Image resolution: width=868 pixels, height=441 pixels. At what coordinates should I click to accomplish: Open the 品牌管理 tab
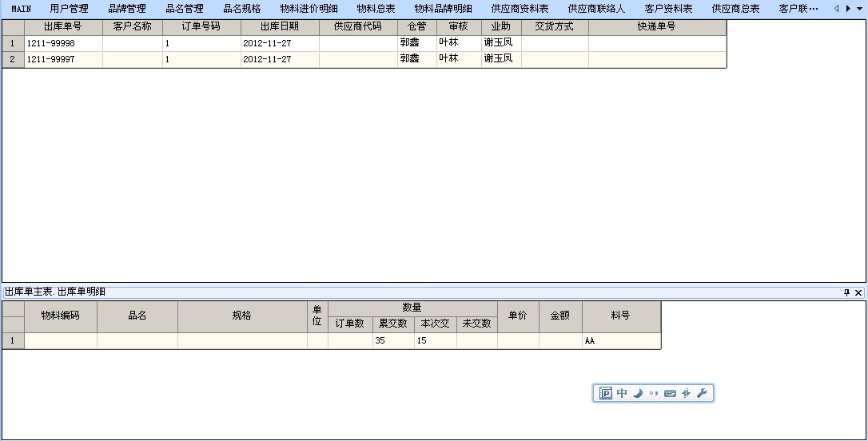tap(127, 8)
